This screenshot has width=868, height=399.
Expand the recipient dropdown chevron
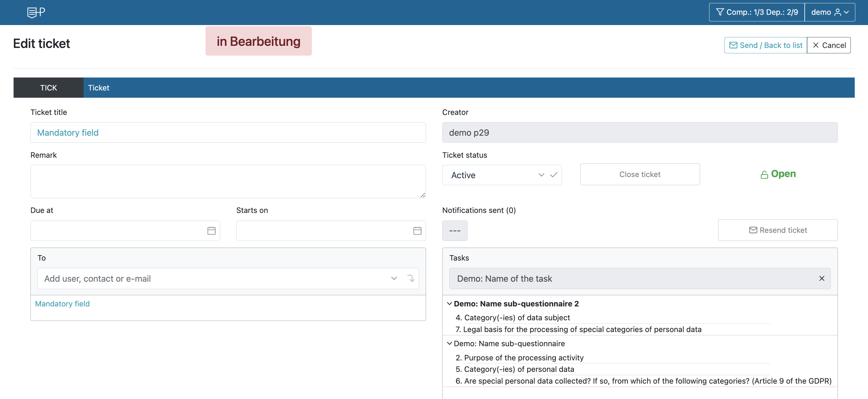tap(394, 278)
